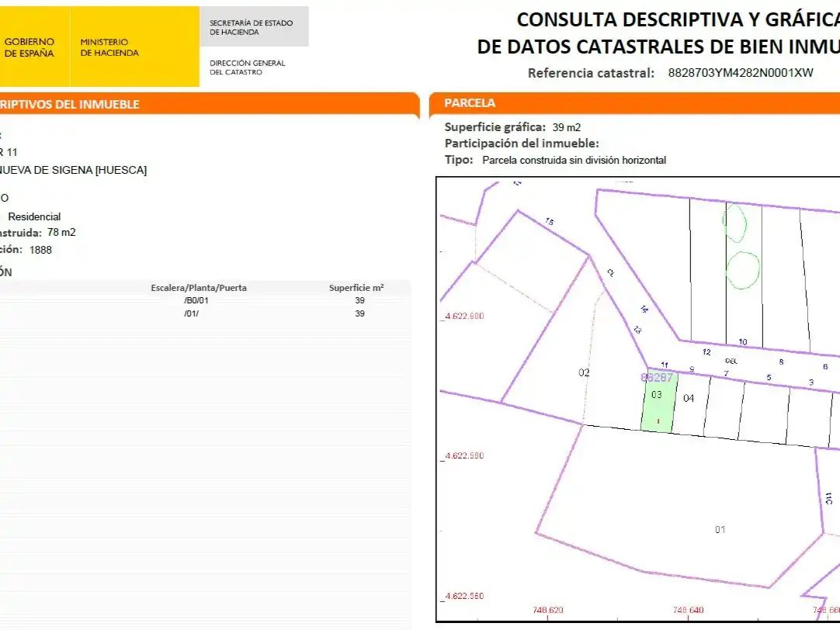Select the construction year '1888'

click(x=40, y=250)
